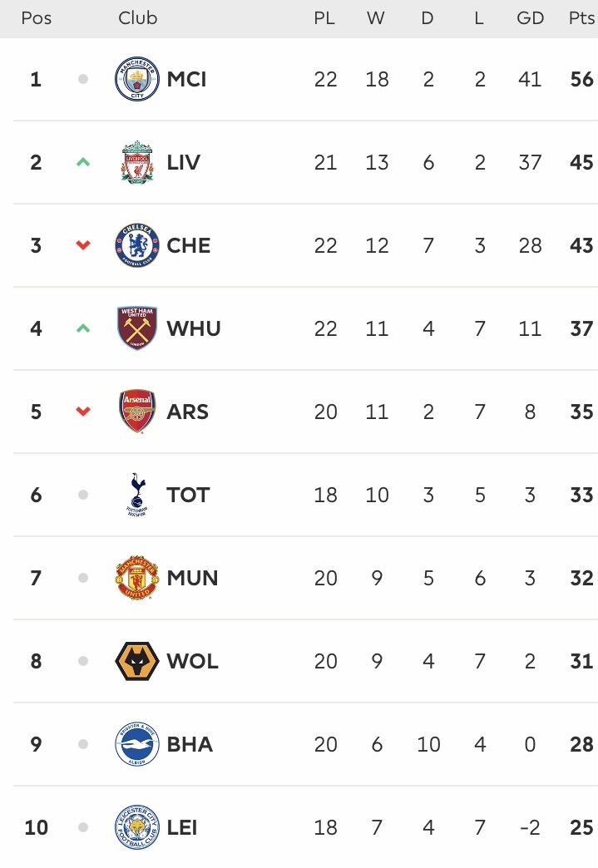The height and width of the screenshot is (868, 598).
Task: Click Liverpool's green up-arrow indicator
Action: click(83, 162)
